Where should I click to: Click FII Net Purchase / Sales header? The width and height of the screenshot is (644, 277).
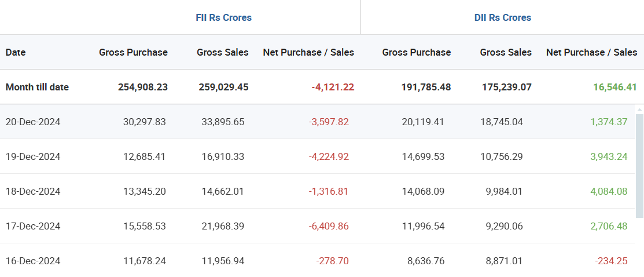click(308, 52)
